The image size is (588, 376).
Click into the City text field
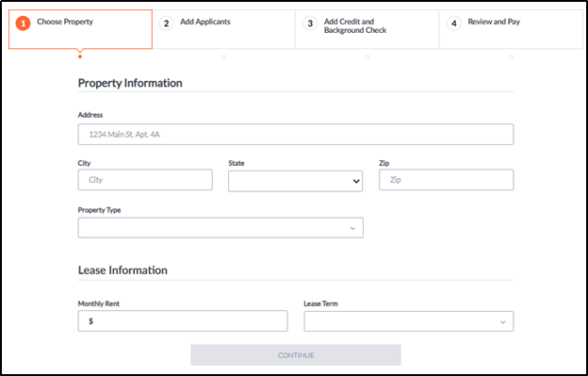pos(145,180)
